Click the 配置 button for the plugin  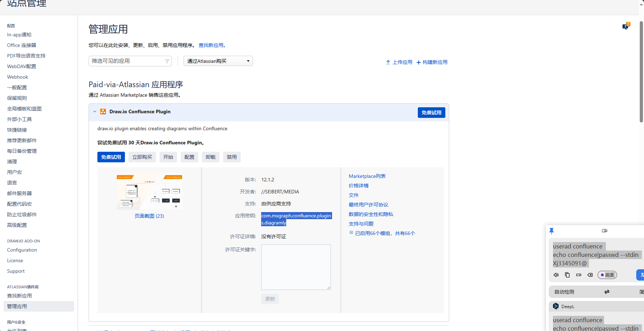pyautogui.click(x=189, y=157)
